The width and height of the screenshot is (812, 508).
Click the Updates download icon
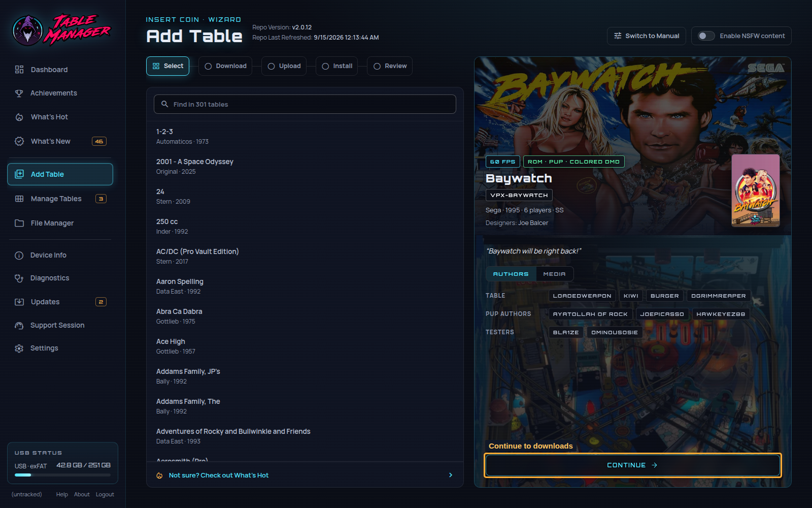point(19,302)
